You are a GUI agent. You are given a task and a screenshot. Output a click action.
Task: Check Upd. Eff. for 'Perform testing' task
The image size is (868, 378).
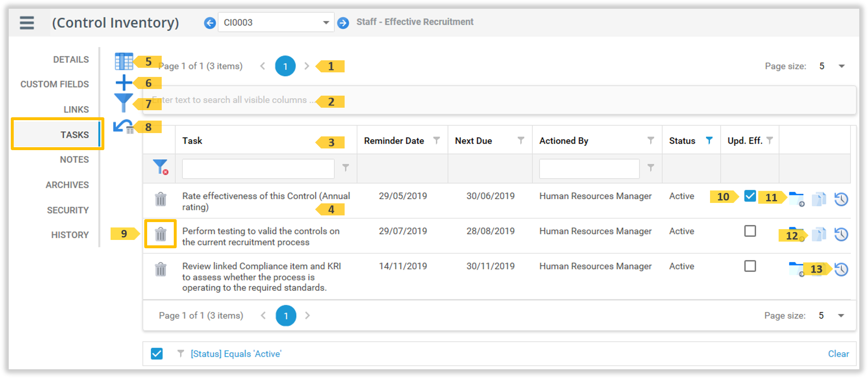(x=750, y=231)
